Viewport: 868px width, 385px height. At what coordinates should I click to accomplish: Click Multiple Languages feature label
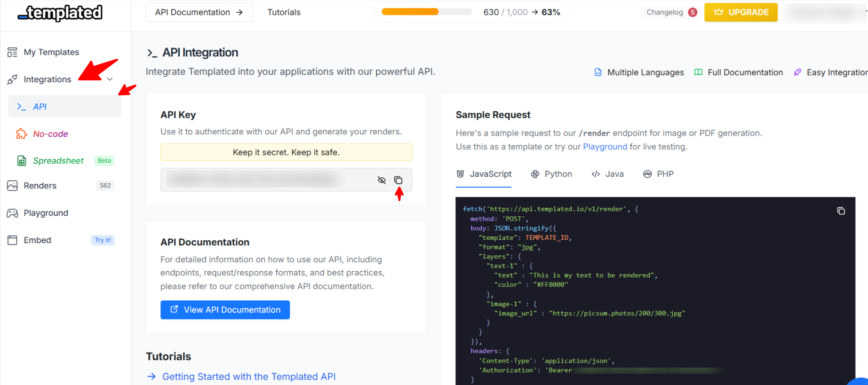pyautogui.click(x=645, y=72)
